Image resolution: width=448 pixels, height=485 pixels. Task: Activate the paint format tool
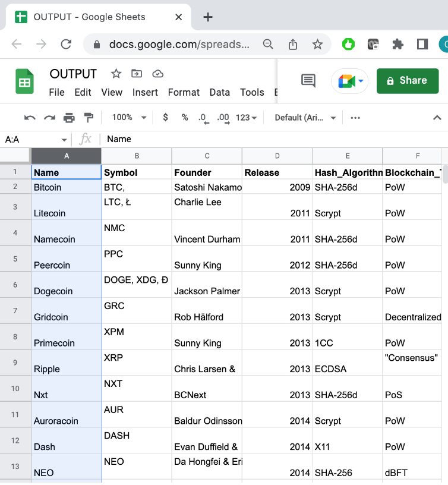89,118
